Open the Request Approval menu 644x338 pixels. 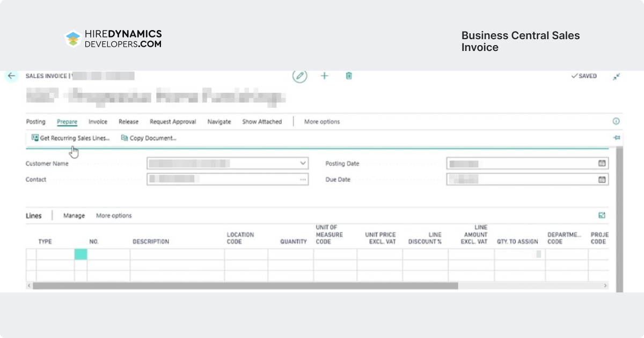point(173,122)
